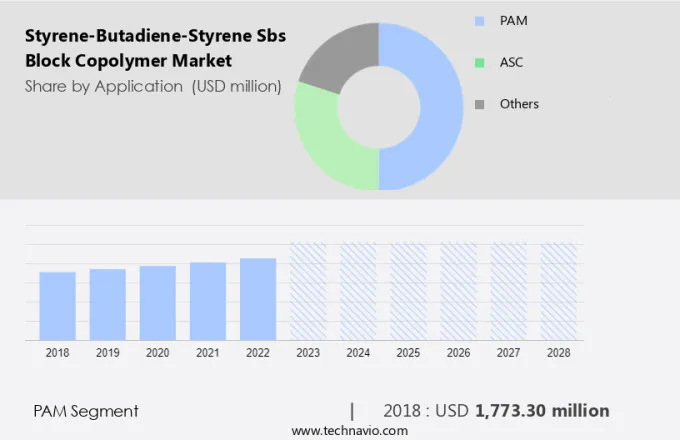The height and width of the screenshot is (440, 680).
Task: Click the 2020 bar in chart
Action: 157,303
